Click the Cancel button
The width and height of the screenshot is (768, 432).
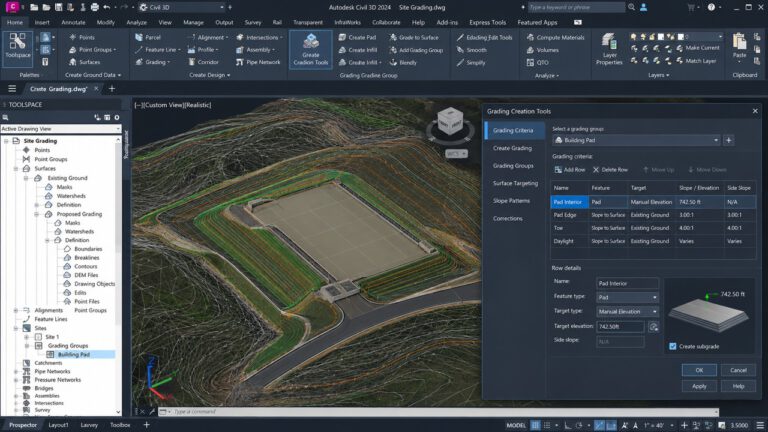(738, 370)
